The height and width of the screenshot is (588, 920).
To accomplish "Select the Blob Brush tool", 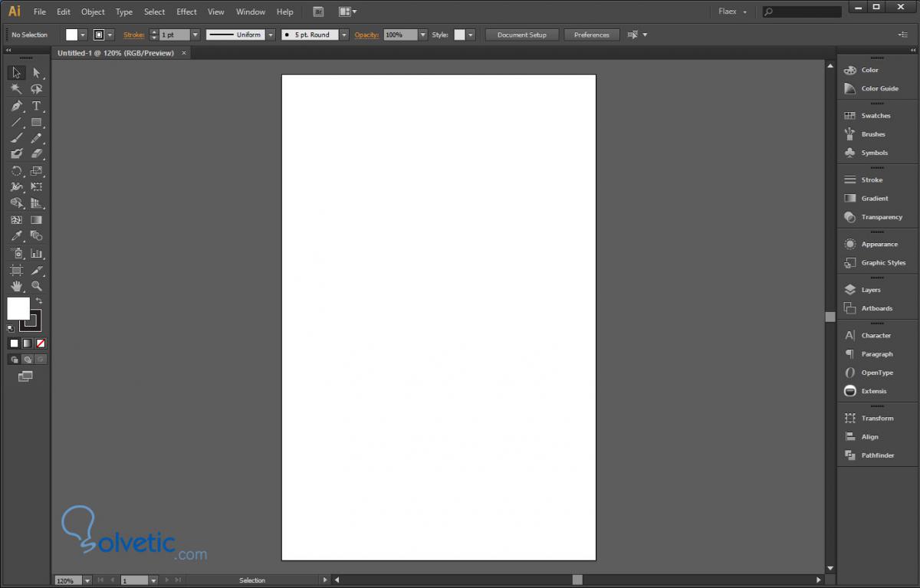I will 16,154.
